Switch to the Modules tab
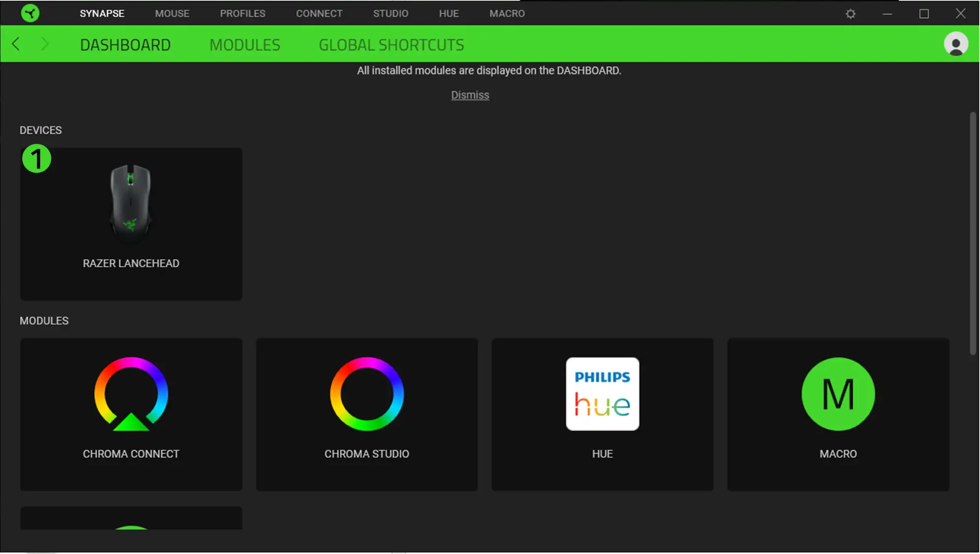This screenshot has width=980, height=554. pos(245,45)
